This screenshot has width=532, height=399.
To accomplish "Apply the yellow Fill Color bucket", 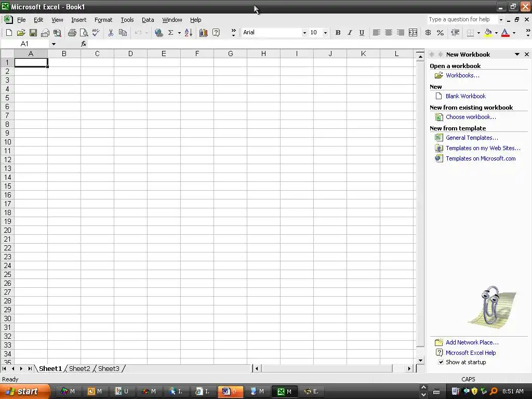I will tap(488, 33).
